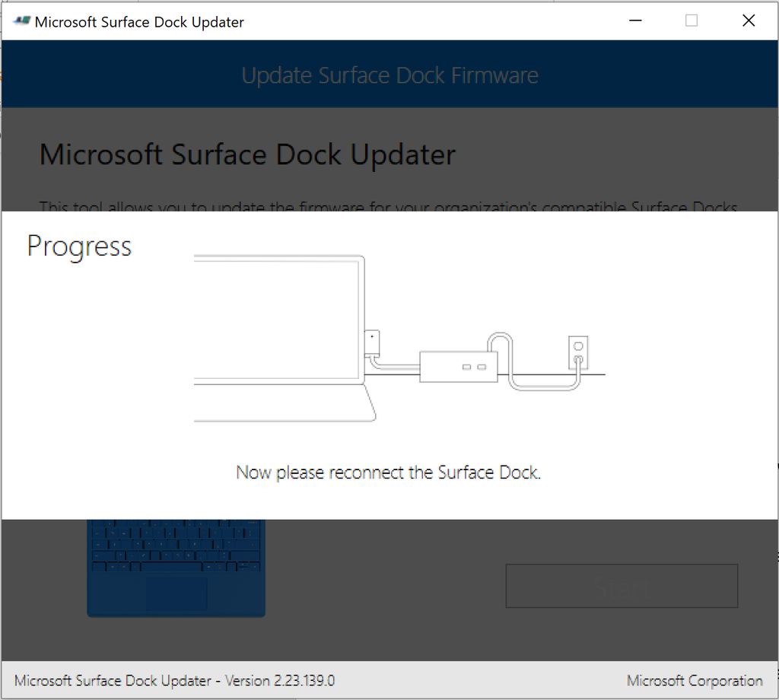The height and width of the screenshot is (700, 779).
Task: Click the 'Now please reconnect the Surface Dock' message
Action: point(388,473)
